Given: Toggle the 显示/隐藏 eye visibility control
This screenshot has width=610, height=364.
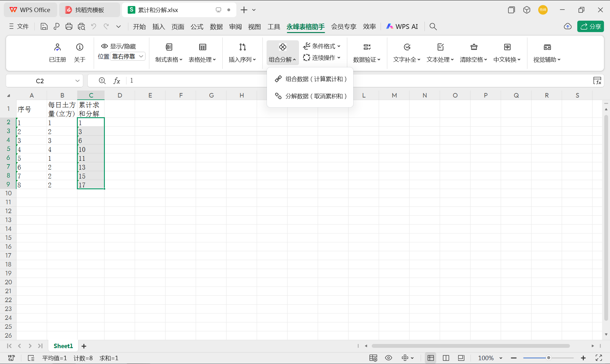Looking at the screenshot, I should pyautogui.click(x=105, y=46).
